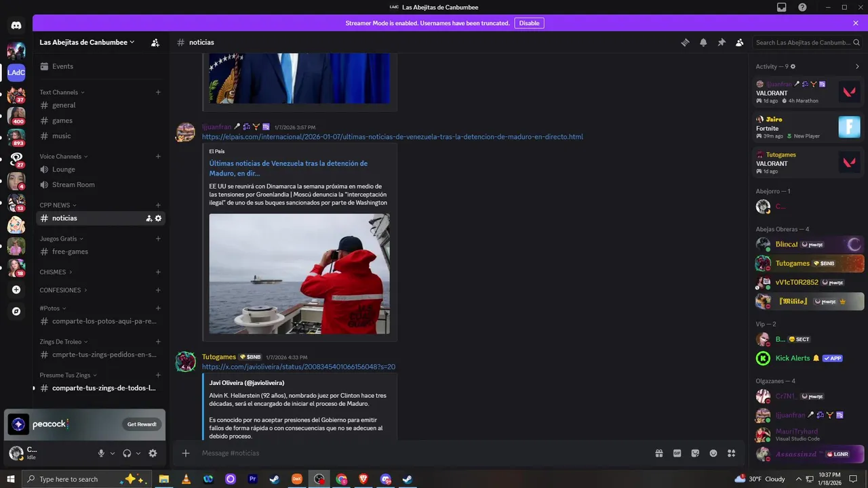
Task: Click the search magnifier icon
Action: (856, 42)
